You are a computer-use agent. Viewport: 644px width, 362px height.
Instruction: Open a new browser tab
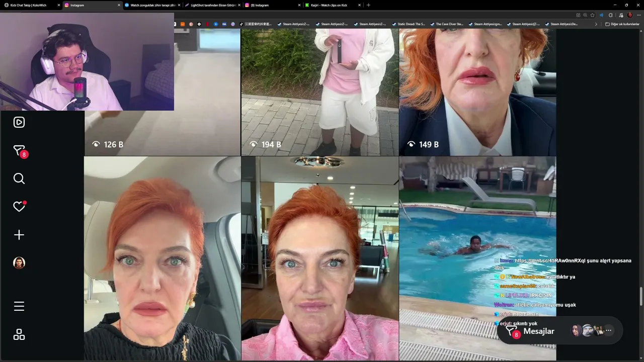pyautogui.click(x=368, y=5)
